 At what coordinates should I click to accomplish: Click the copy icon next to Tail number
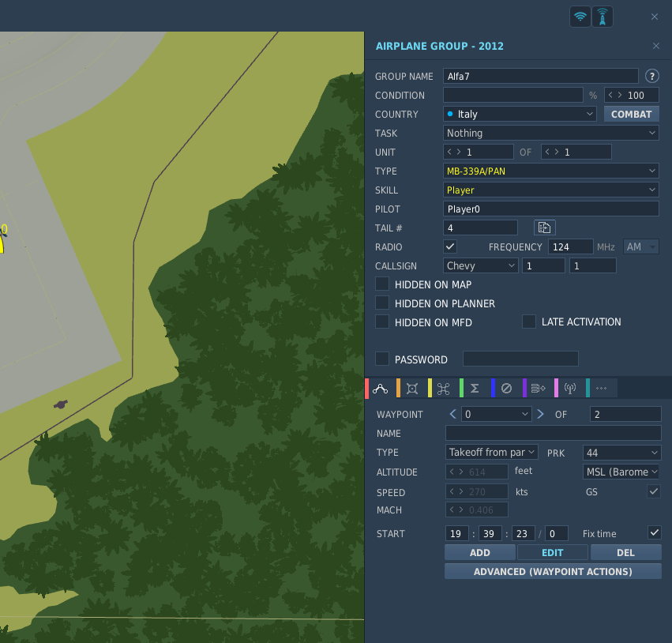(544, 227)
